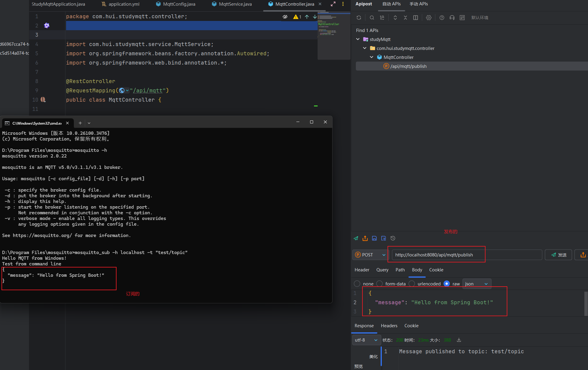Select the 'none' body type radio

pyautogui.click(x=357, y=284)
